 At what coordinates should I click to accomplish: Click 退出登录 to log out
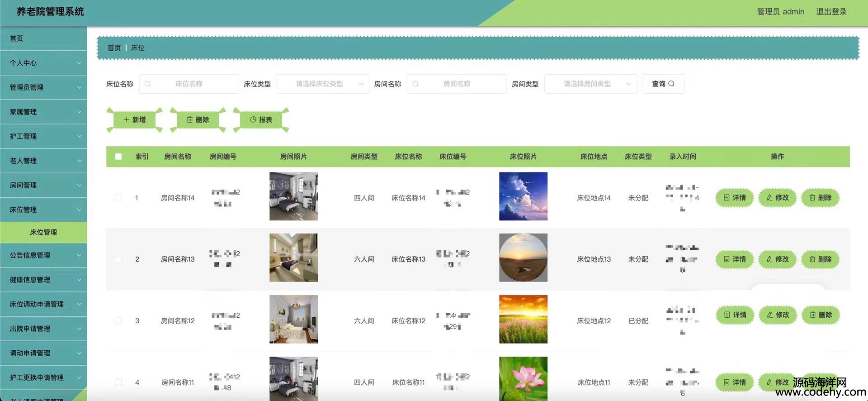click(831, 12)
